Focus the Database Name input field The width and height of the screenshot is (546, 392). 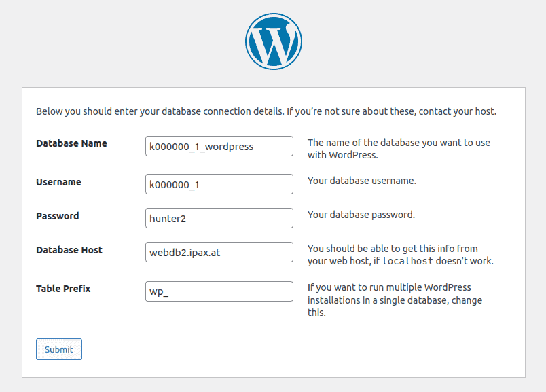[219, 146]
